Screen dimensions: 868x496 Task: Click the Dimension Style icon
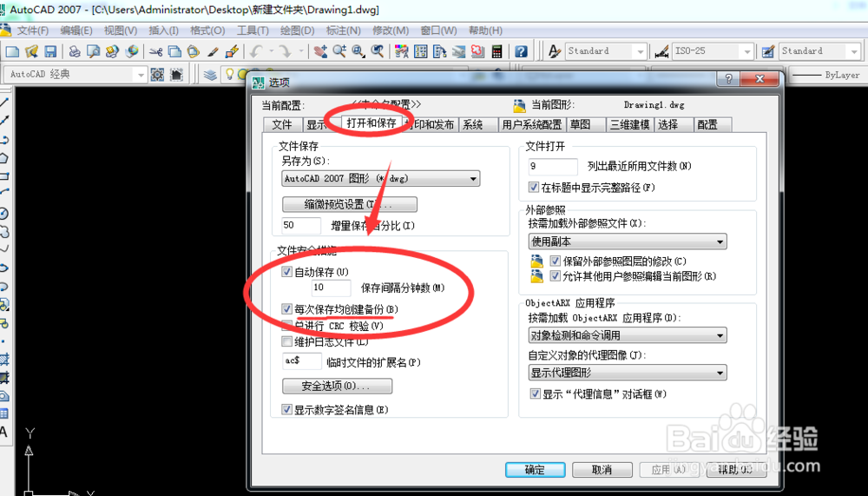pos(661,51)
